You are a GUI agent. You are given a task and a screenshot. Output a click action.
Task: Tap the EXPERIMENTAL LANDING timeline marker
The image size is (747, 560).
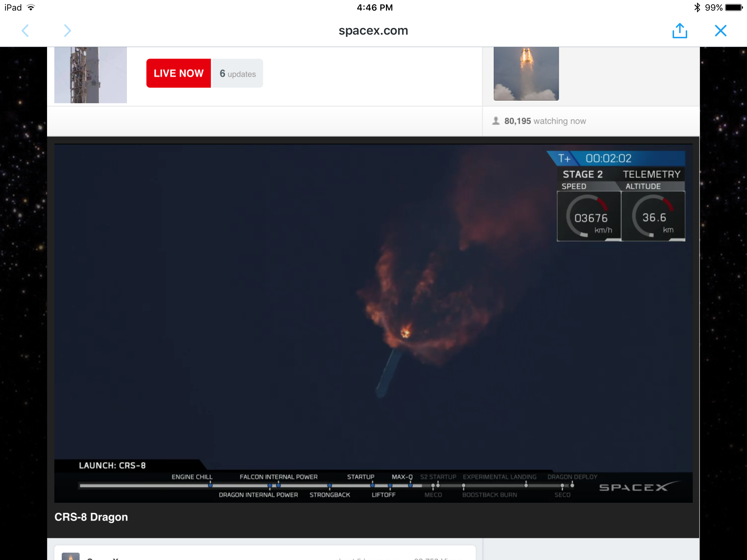point(526,485)
